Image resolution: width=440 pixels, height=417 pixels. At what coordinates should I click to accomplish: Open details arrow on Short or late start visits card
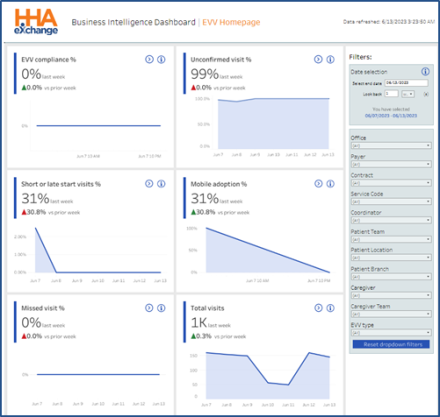coord(149,184)
